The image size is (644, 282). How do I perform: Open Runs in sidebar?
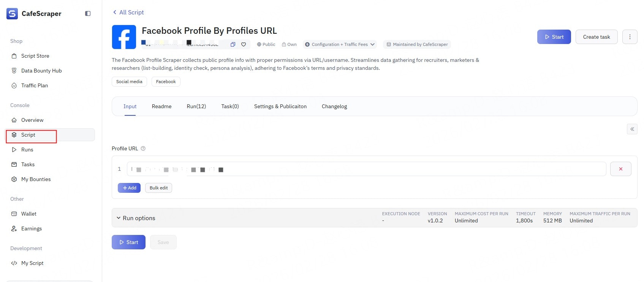click(50, 150)
